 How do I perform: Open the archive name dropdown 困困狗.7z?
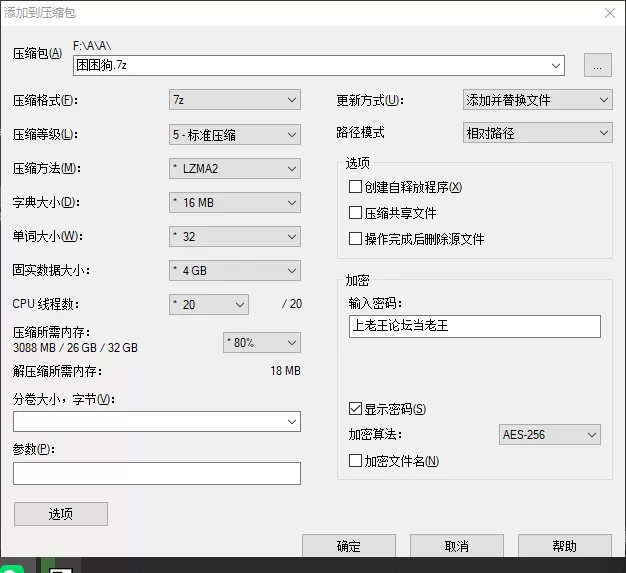pos(319,65)
